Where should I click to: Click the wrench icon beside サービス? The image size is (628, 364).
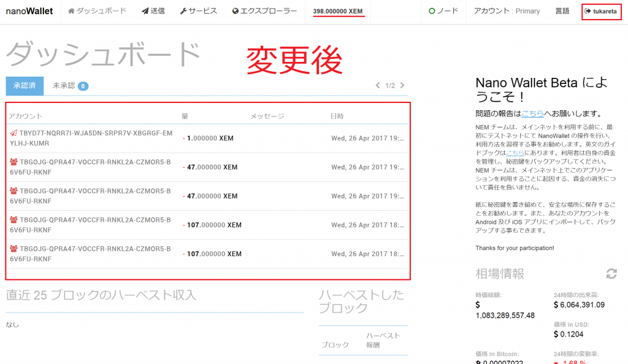(x=183, y=11)
